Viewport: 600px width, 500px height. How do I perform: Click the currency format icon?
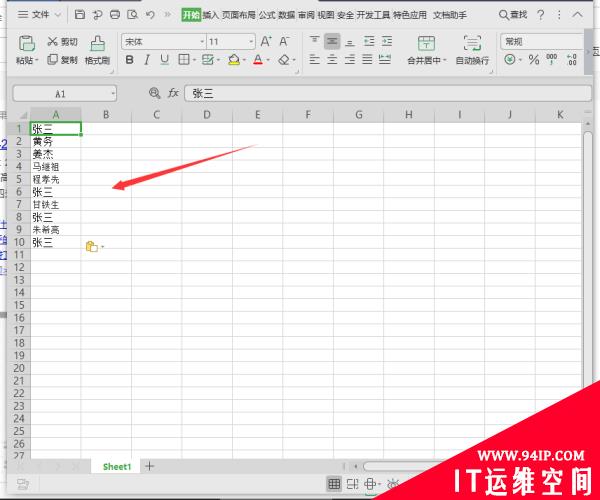pyautogui.click(x=509, y=60)
